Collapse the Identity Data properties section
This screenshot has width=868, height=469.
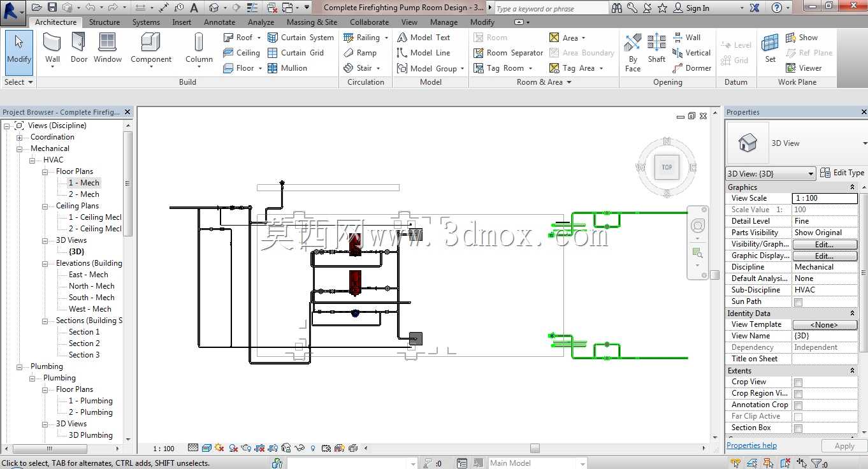(x=852, y=314)
